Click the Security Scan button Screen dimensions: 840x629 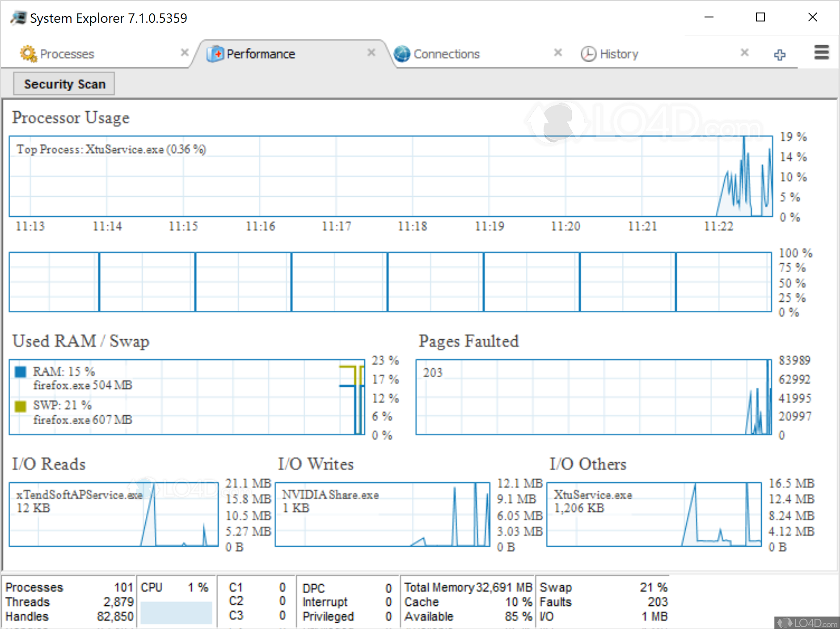[64, 84]
